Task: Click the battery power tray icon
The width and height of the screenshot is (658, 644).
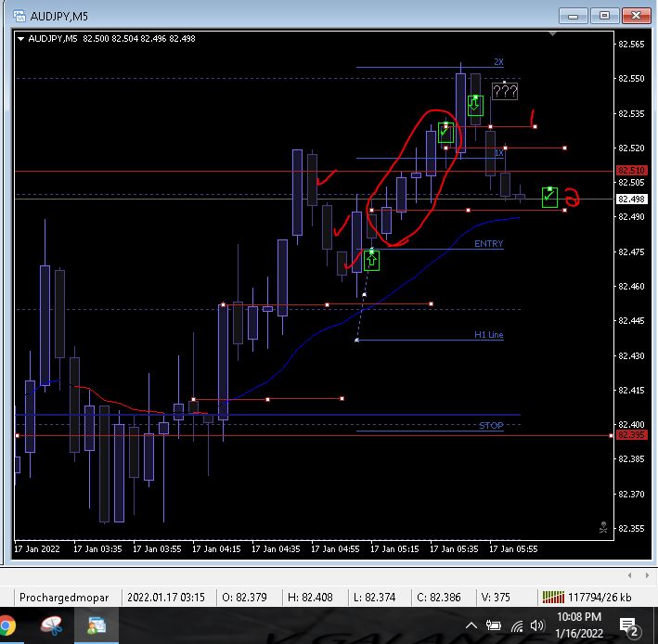Action: (494, 626)
